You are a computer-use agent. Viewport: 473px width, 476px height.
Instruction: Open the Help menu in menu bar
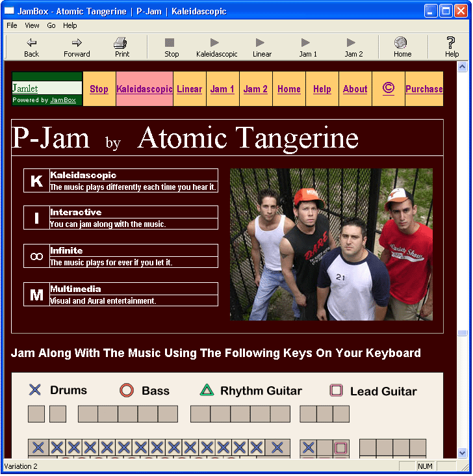[70, 25]
